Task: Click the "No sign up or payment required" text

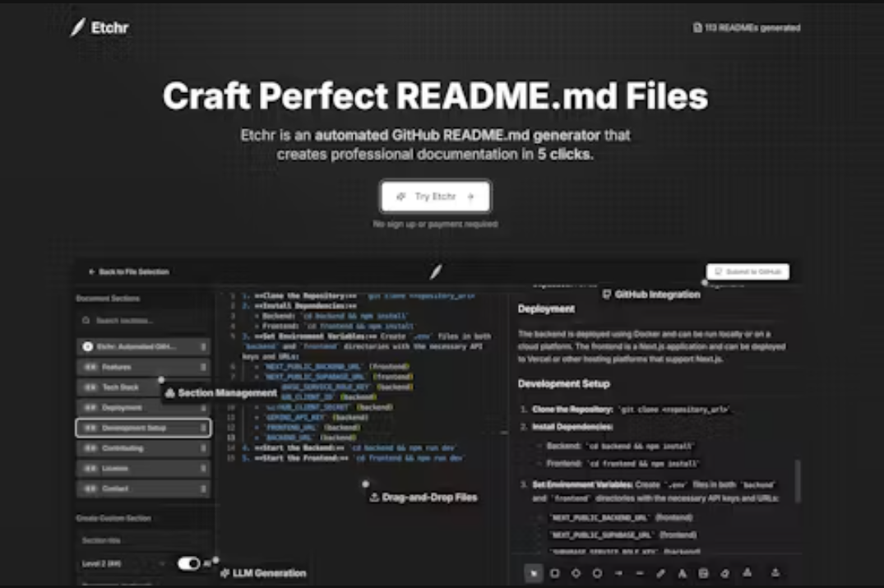Action: (x=435, y=225)
